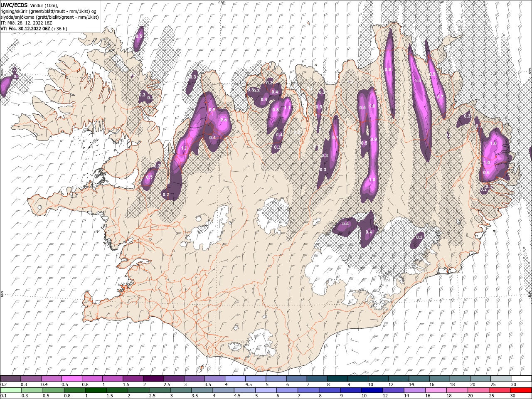Pick the first dusky-purple 0.2 swatch, upper legend row
Screen dimensions: 532x399
point(10,379)
